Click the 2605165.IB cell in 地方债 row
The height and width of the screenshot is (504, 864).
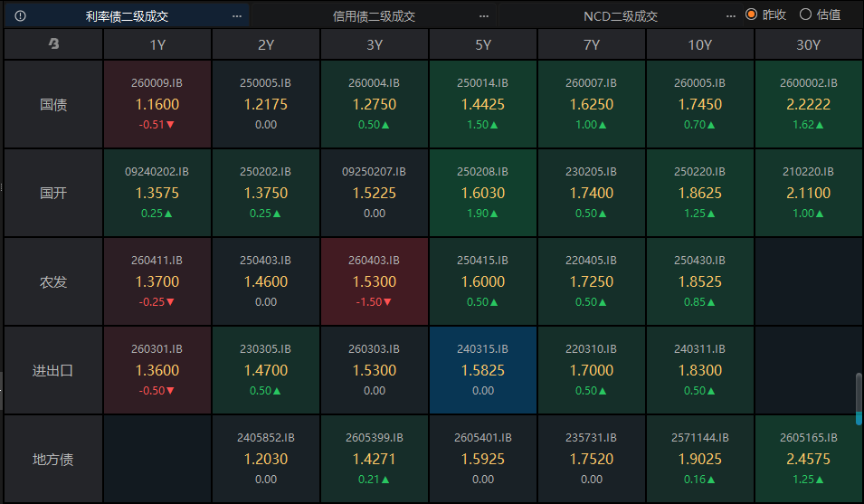(x=808, y=459)
